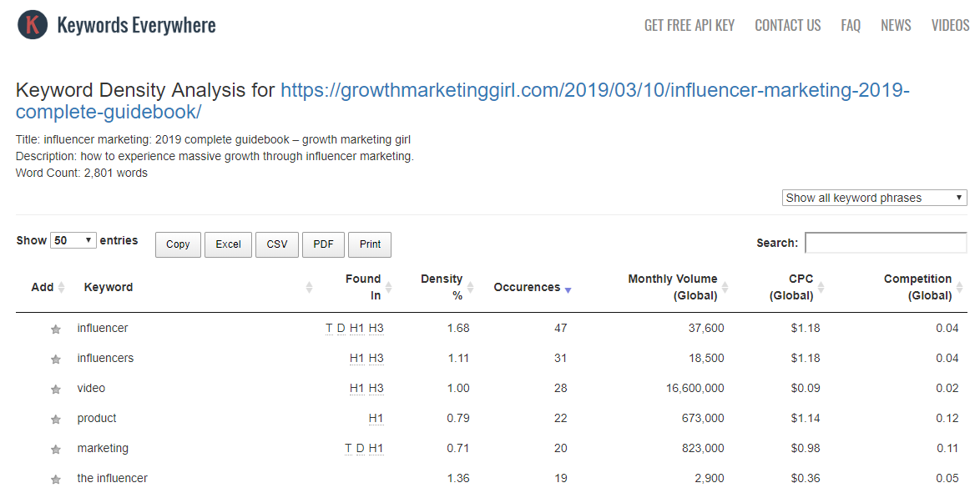This screenshot has height=498, width=980.
Task: Click the H1 tag in influencers row
Action: (357, 359)
